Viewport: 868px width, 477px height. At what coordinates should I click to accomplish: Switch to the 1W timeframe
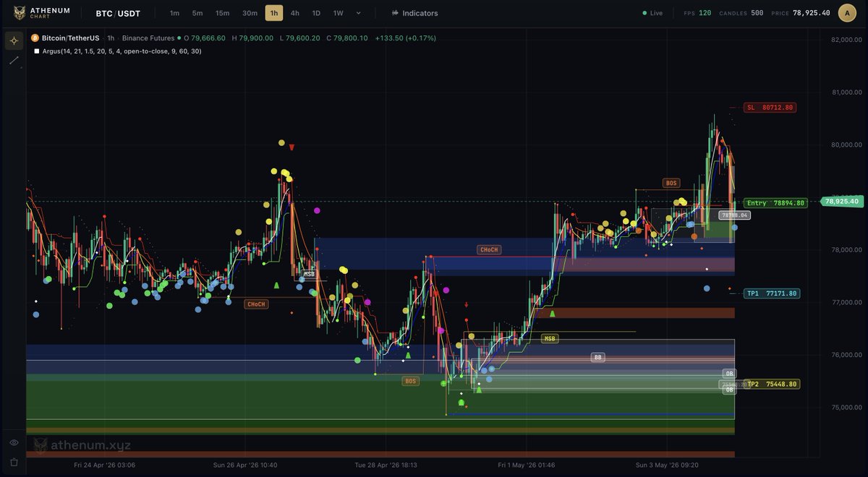coord(338,13)
